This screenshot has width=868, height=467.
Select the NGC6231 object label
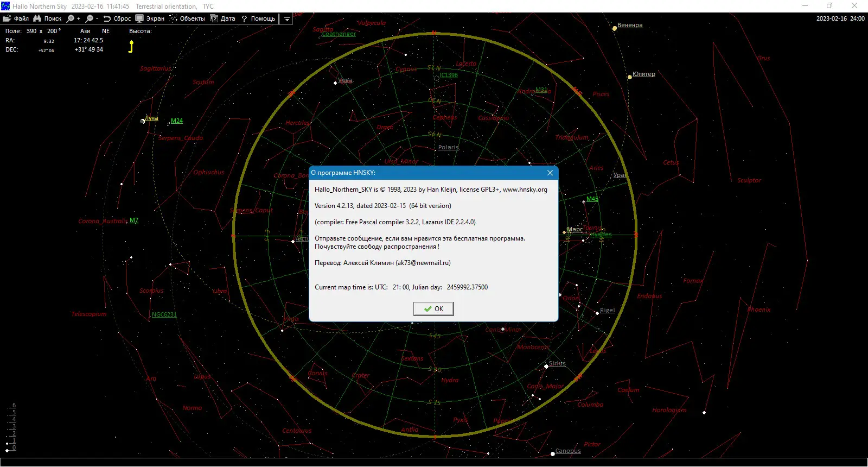pyautogui.click(x=164, y=314)
